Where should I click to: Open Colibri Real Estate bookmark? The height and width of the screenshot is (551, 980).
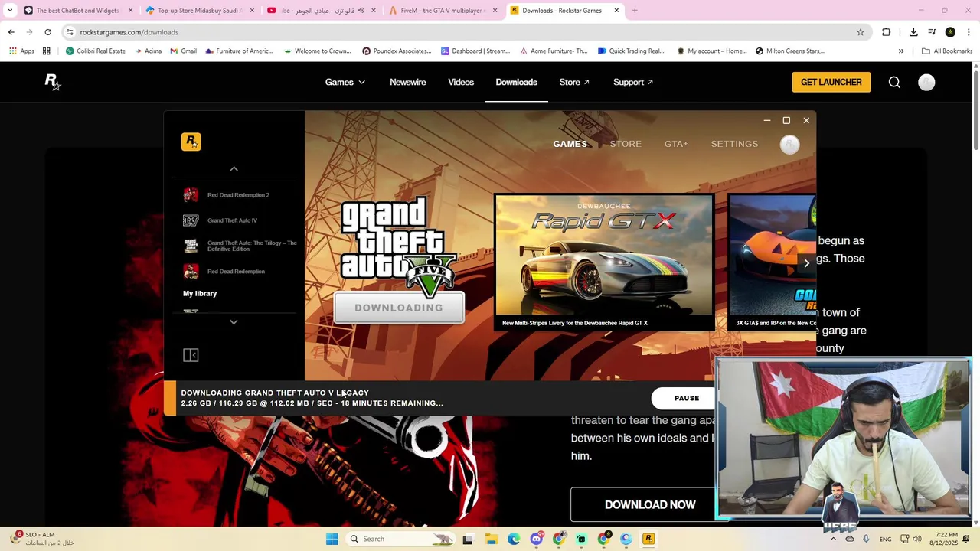click(x=95, y=51)
